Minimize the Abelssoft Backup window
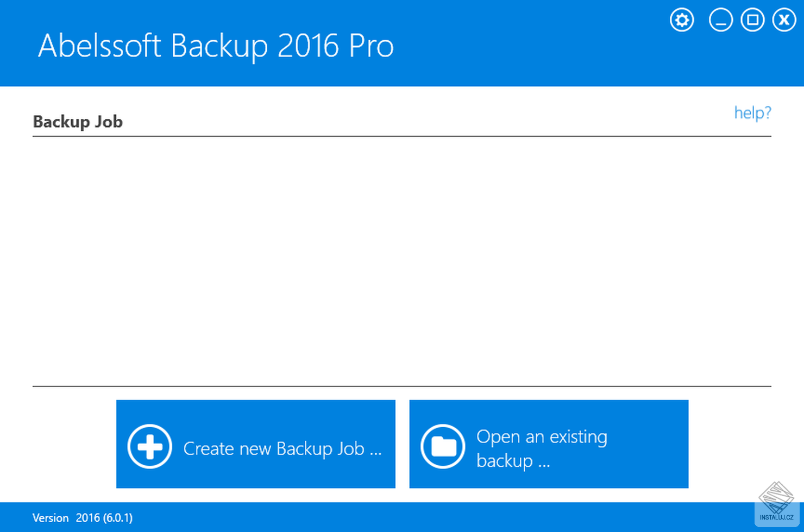804x532 pixels. click(x=720, y=21)
